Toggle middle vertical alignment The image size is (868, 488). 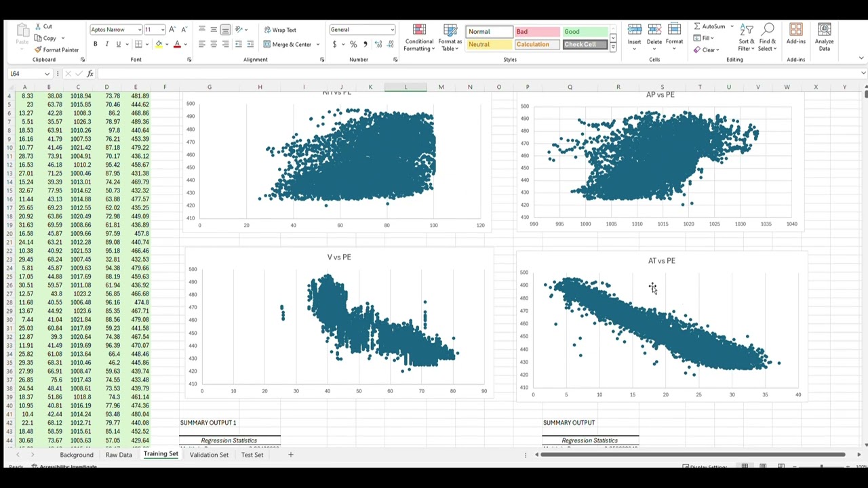coord(213,30)
